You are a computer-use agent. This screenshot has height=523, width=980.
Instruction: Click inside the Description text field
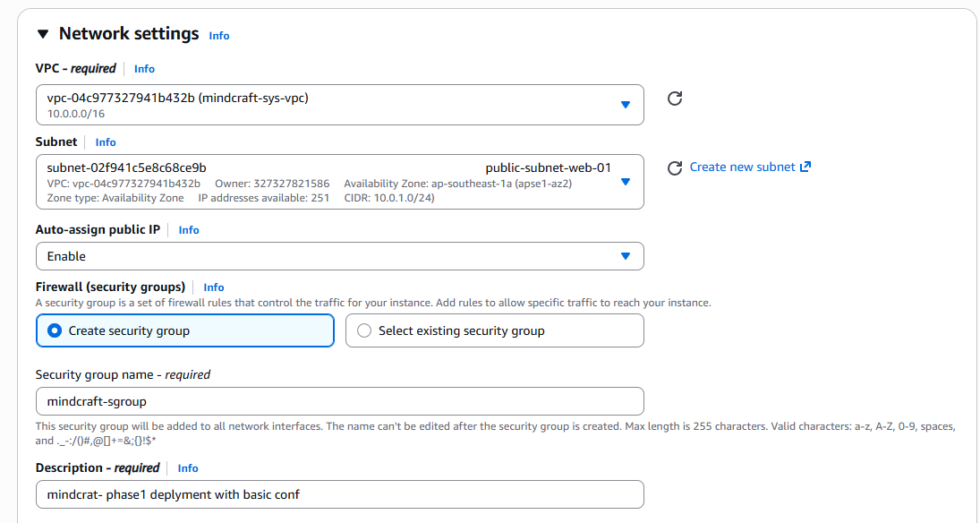click(x=339, y=494)
